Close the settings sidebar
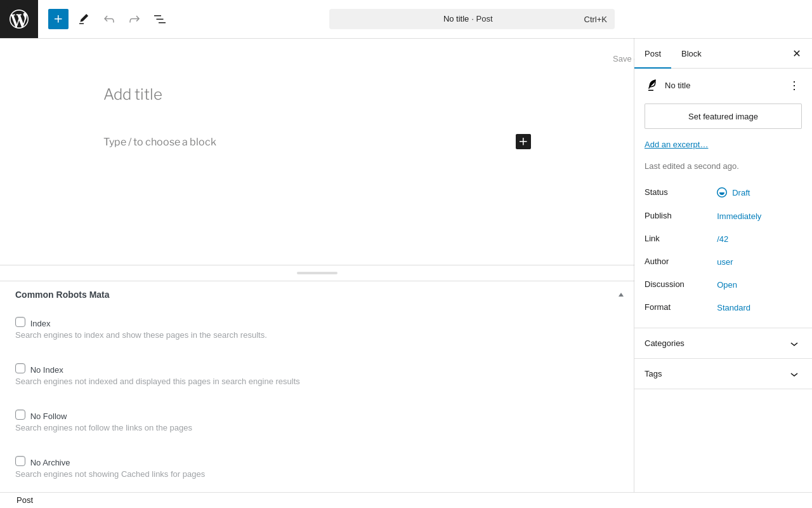Image resolution: width=812 pixels, height=508 pixels. coord(797,53)
